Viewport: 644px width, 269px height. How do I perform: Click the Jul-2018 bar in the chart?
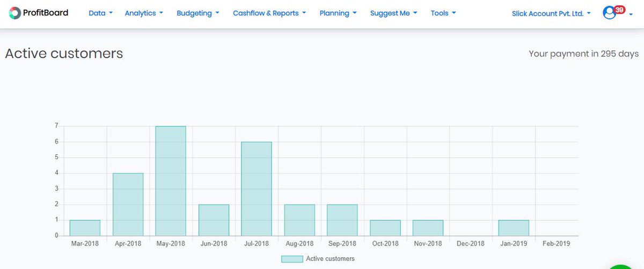point(257,189)
